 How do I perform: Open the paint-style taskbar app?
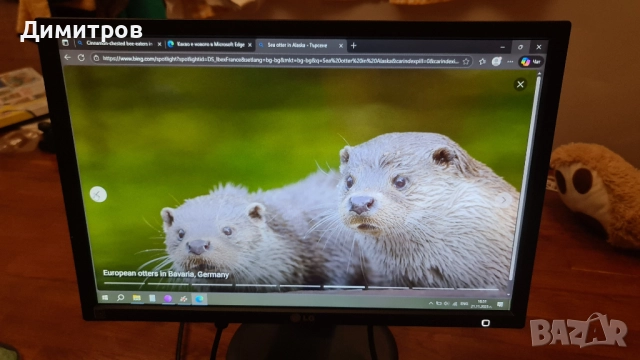[x=183, y=299]
